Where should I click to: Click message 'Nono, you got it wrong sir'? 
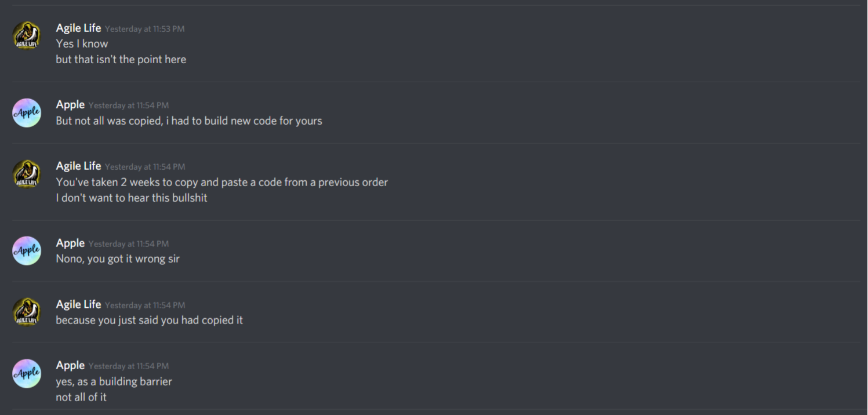coord(118,259)
